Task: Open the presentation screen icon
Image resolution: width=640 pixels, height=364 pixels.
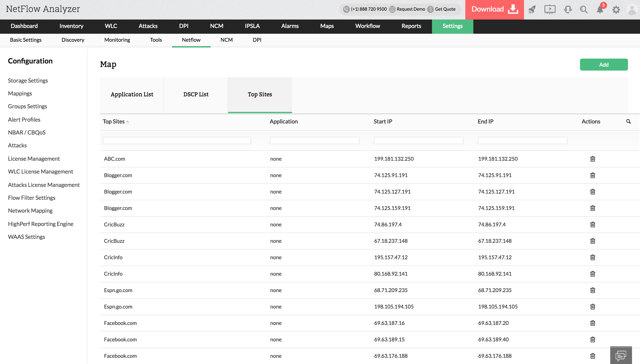Action: pos(550,10)
